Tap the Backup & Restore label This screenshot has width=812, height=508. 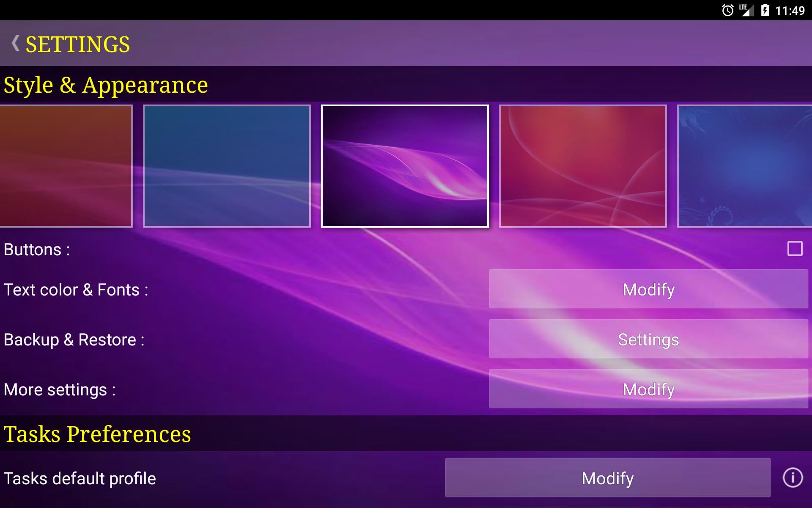[x=74, y=340]
